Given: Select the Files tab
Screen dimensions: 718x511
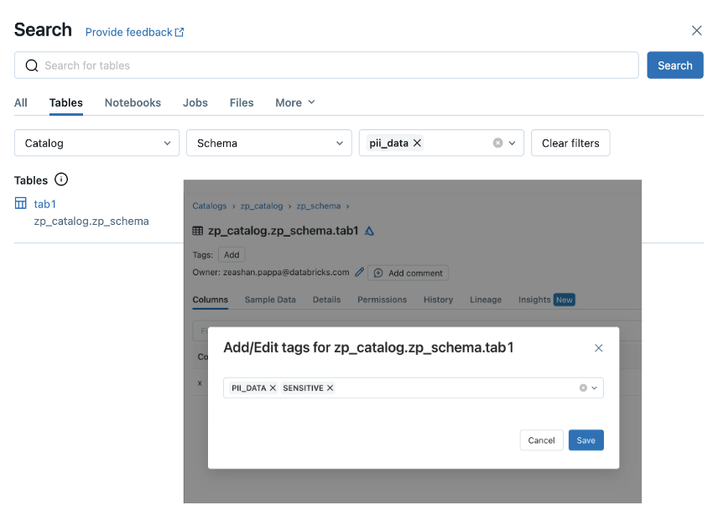Looking at the screenshot, I should point(241,102).
